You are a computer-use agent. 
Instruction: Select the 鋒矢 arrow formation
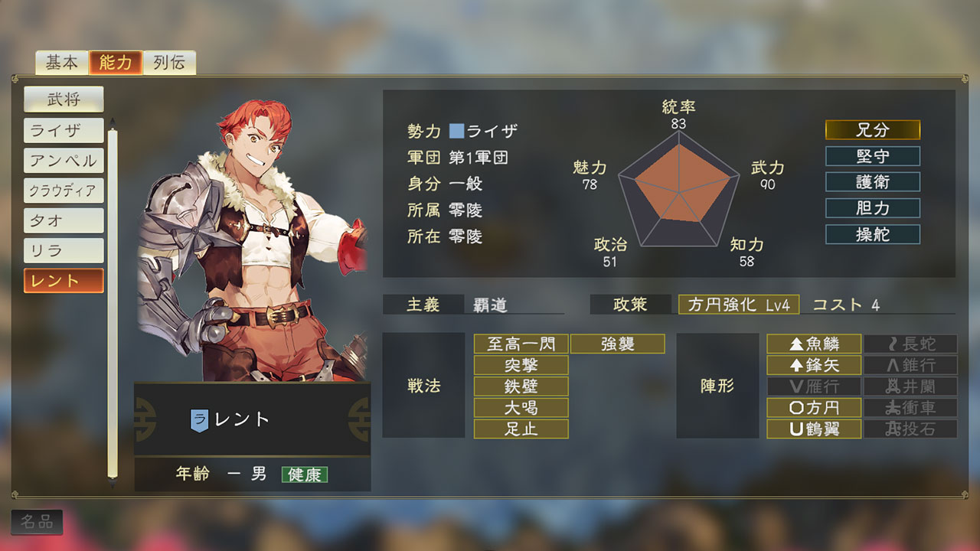(814, 365)
